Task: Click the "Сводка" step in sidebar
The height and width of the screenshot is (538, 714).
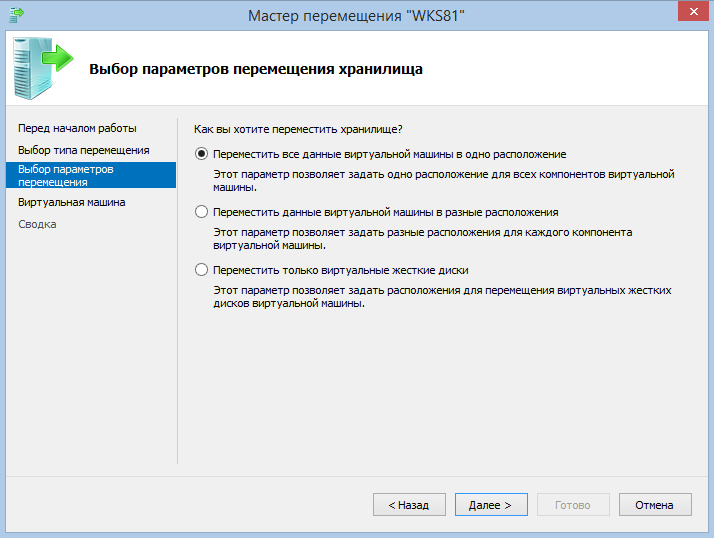Action: (37, 224)
